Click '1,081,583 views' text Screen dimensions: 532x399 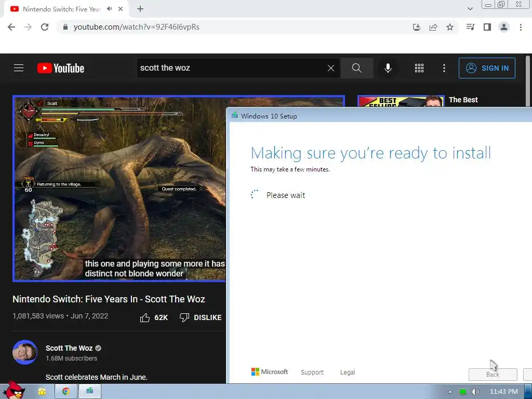[x=38, y=316]
